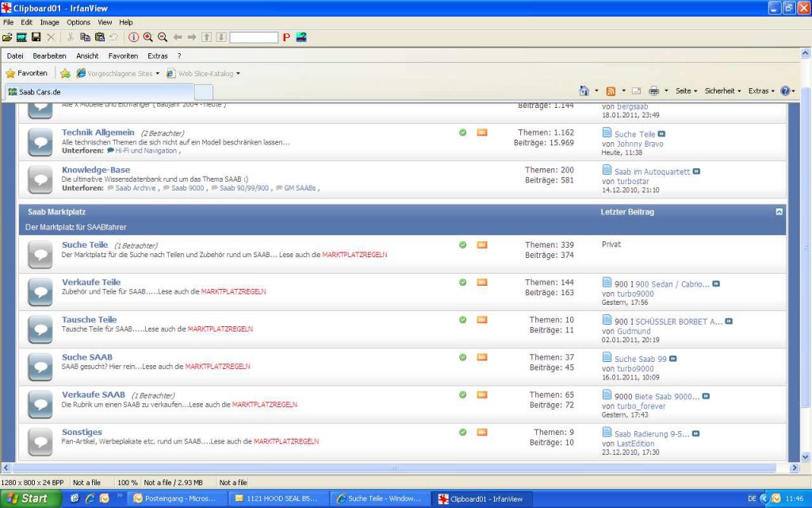Viewport: 812px width, 508px height.
Task: Open the Suche SAAB forum link
Action: [x=87, y=357]
